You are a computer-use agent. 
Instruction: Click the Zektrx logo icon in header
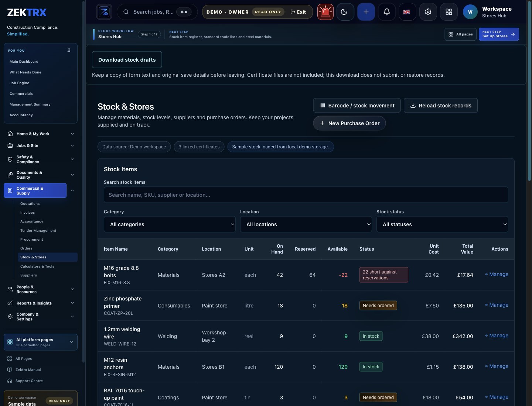(x=104, y=12)
